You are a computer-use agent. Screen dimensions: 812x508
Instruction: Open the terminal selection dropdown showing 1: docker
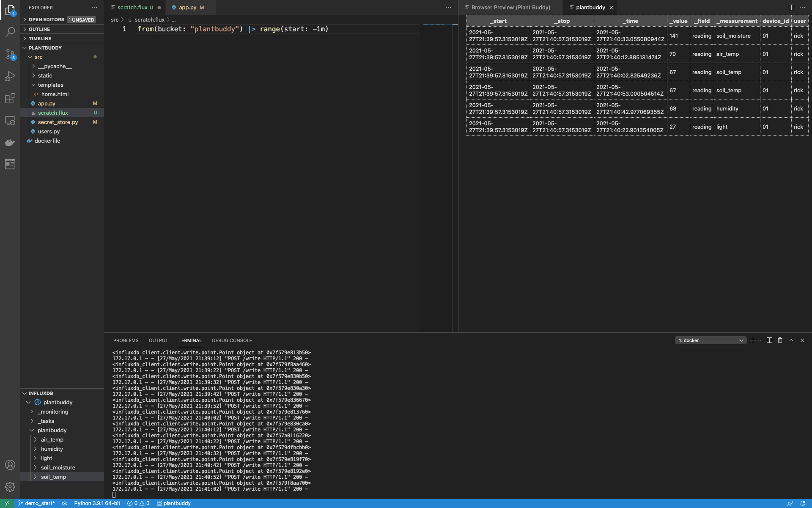(x=710, y=340)
